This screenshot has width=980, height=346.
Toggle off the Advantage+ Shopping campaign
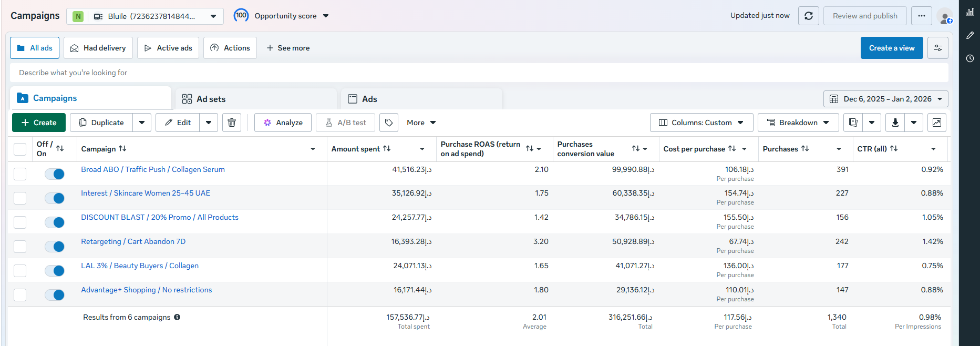pyautogui.click(x=55, y=295)
